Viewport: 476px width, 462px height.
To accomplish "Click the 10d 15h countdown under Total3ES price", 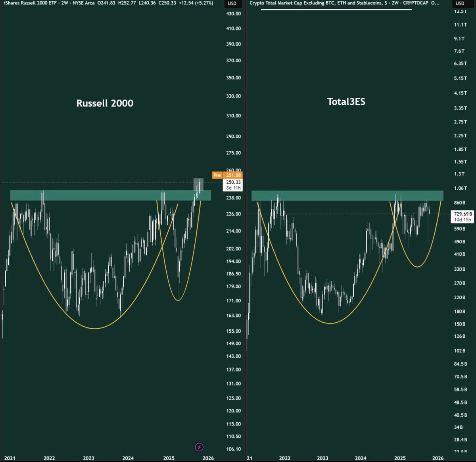I will pos(462,219).
